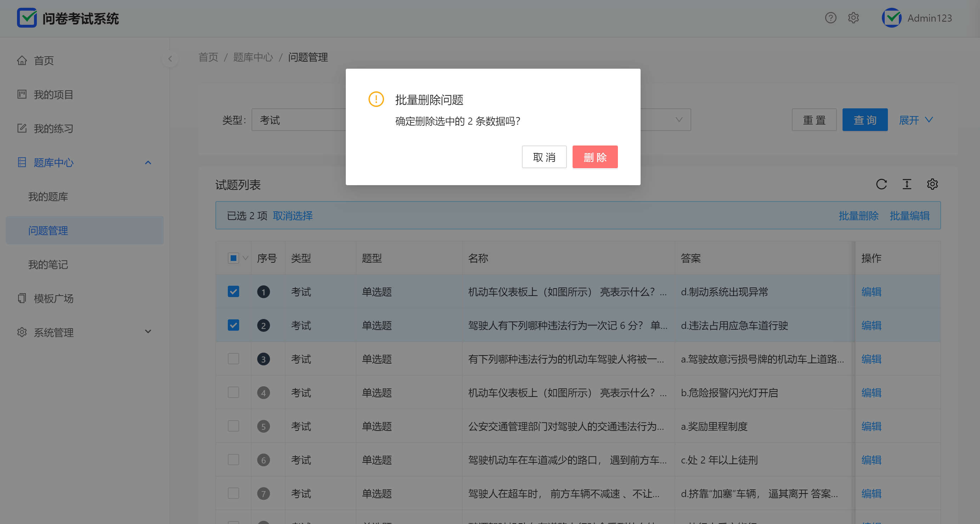Click the warning icon in the dialog
This screenshot has width=980, height=524.
click(376, 99)
